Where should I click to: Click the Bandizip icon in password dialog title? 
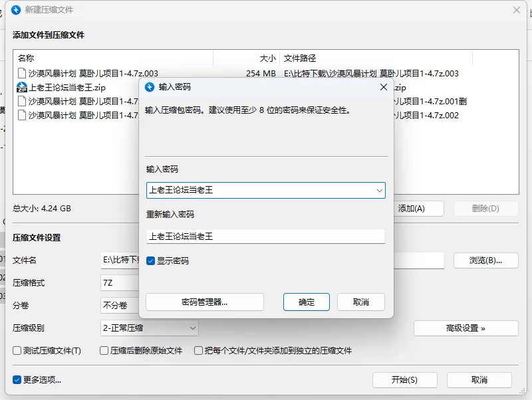tap(150, 87)
